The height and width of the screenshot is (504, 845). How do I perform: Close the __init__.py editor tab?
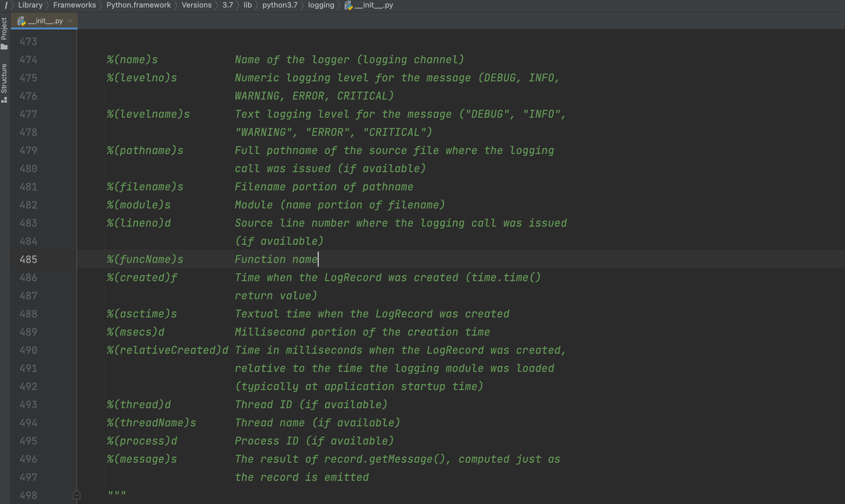pyautogui.click(x=70, y=21)
